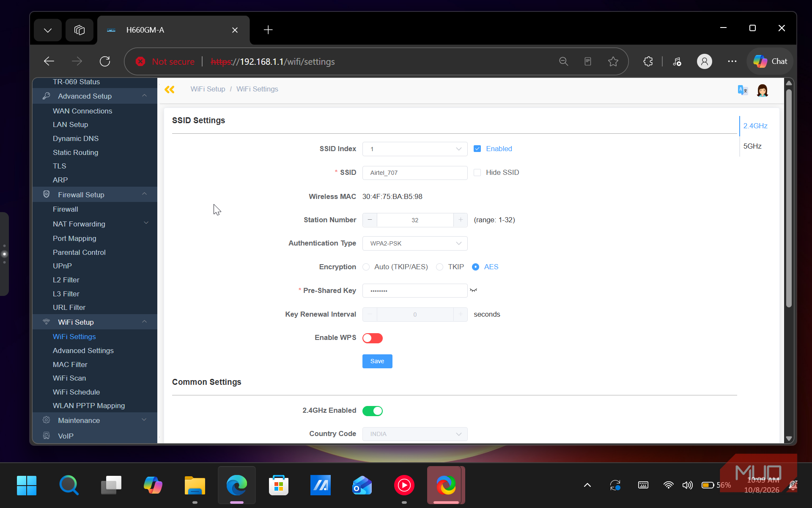The height and width of the screenshot is (508, 812).
Task: Open MAC Filter page
Action: [x=70, y=364]
